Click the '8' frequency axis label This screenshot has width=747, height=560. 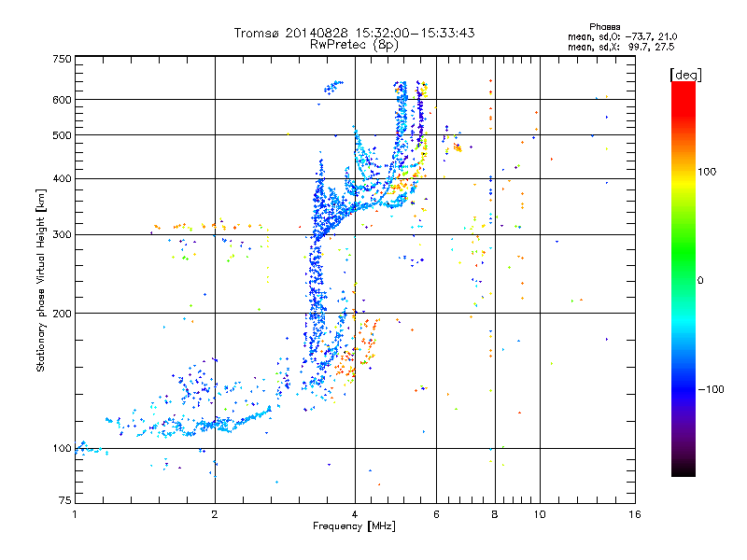tap(495, 514)
